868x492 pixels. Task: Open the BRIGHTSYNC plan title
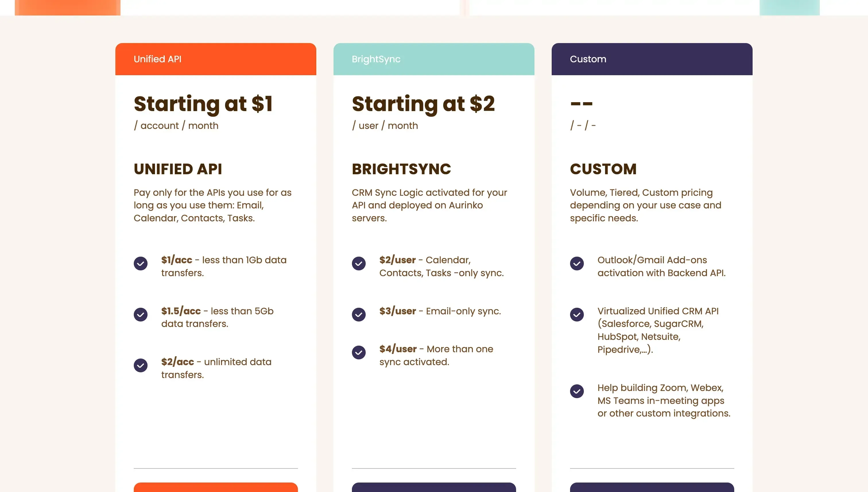click(402, 169)
